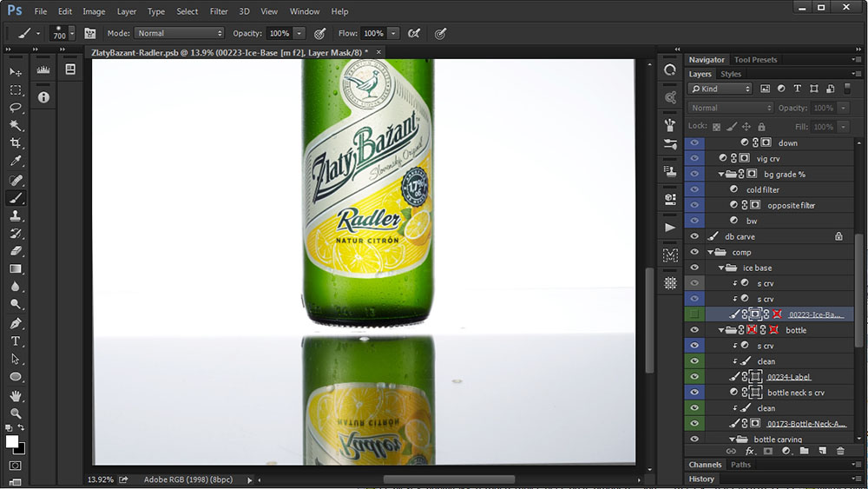Select the Rectangular Marquee tool
868x489 pixels.
16,89
